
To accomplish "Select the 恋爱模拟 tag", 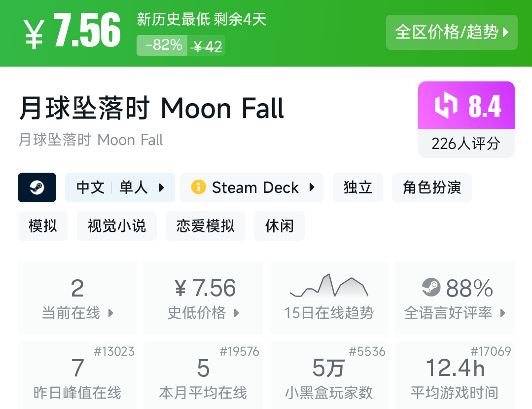I will point(206,226).
